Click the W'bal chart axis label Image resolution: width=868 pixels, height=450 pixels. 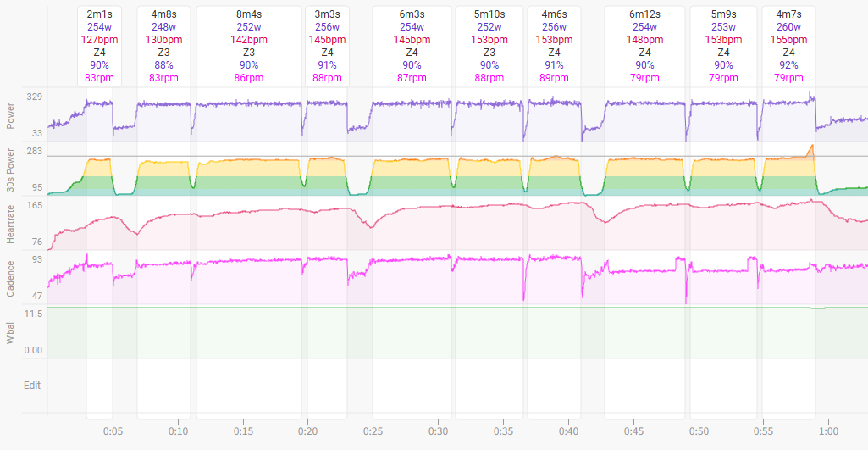[9, 332]
